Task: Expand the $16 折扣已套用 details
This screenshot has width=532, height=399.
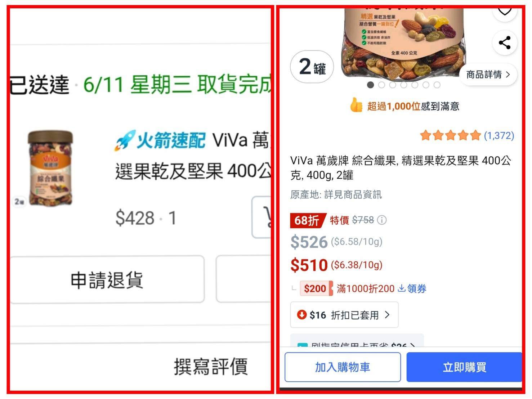Action: 344,315
